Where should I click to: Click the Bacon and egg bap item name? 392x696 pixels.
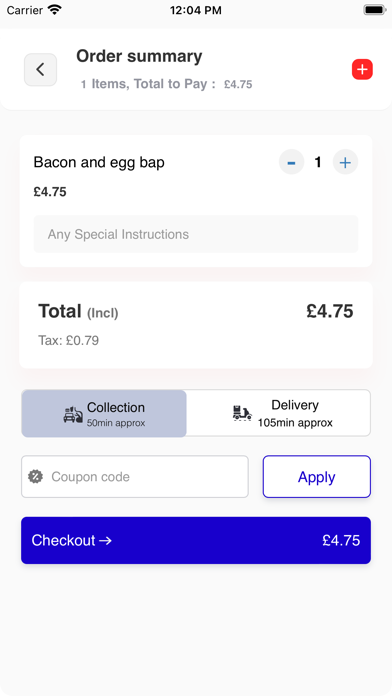click(99, 162)
